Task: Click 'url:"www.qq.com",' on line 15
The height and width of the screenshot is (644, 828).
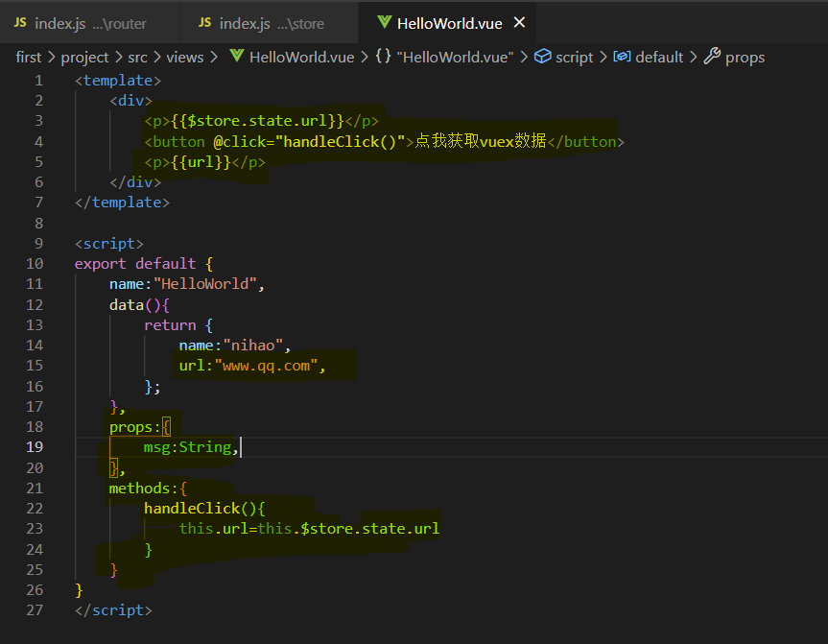Action: coord(252,366)
